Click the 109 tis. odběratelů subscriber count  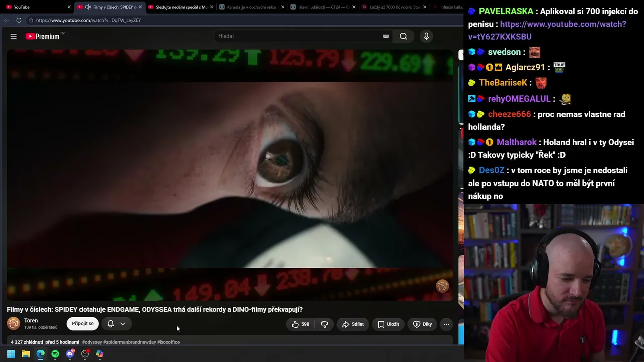41,328
